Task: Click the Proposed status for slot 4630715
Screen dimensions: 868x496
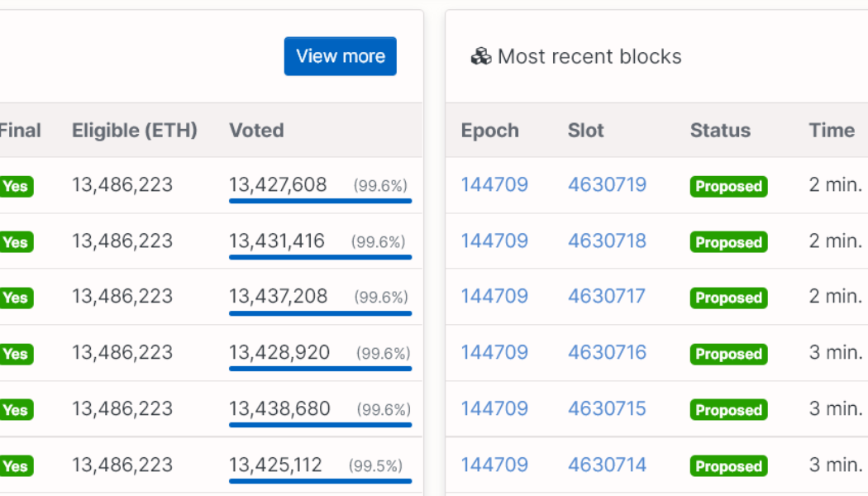Action: (728, 409)
